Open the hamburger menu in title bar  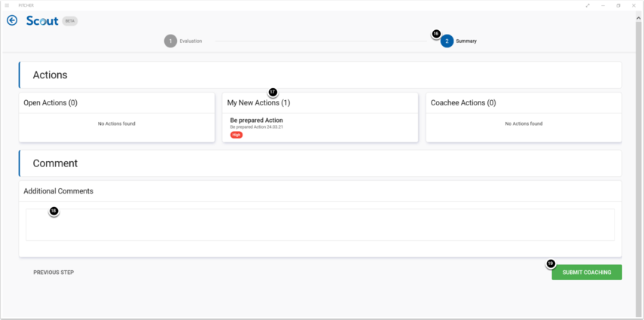[7, 5]
